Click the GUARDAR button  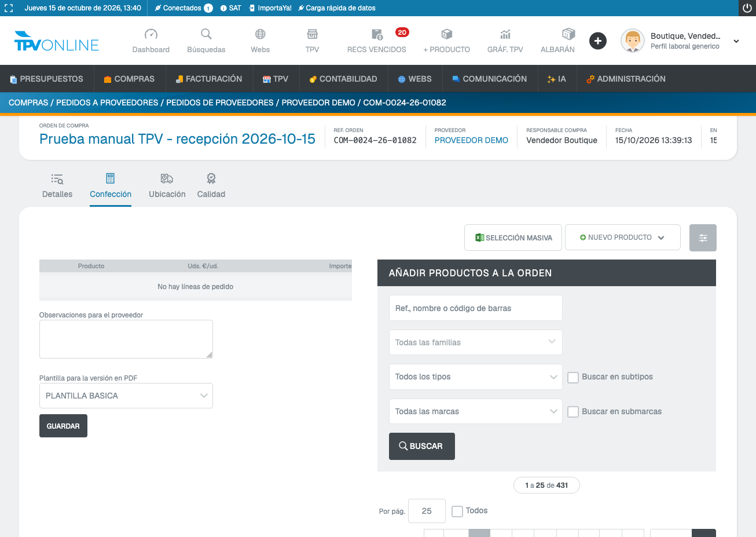point(63,426)
